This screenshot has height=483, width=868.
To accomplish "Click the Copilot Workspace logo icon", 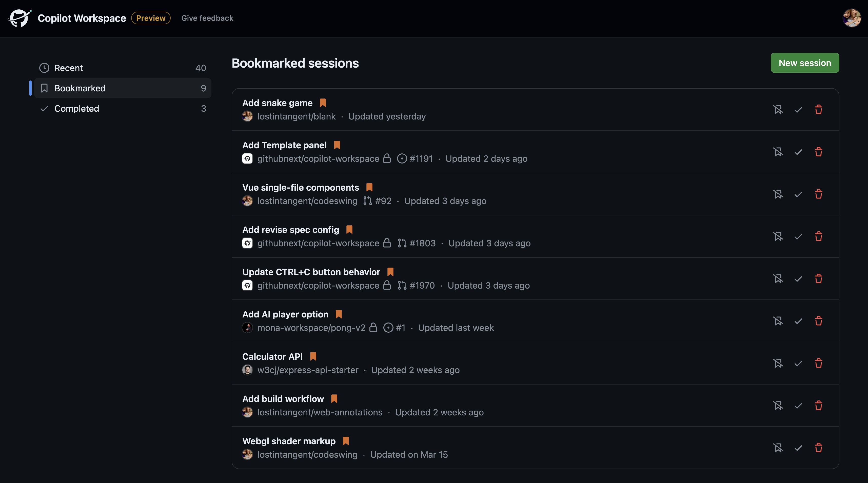I will (x=19, y=18).
